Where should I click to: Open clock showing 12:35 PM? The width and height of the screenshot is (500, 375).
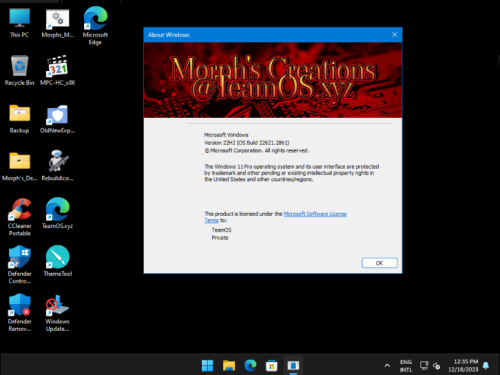click(463, 366)
